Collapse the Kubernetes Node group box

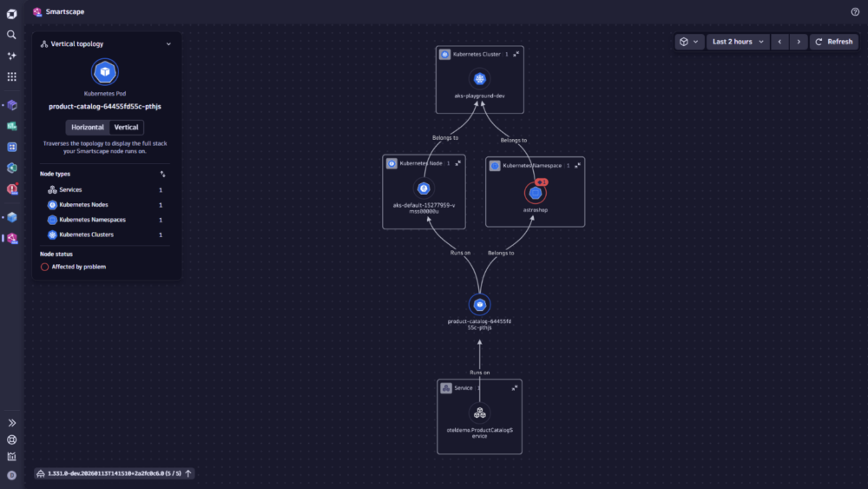coord(457,163)
